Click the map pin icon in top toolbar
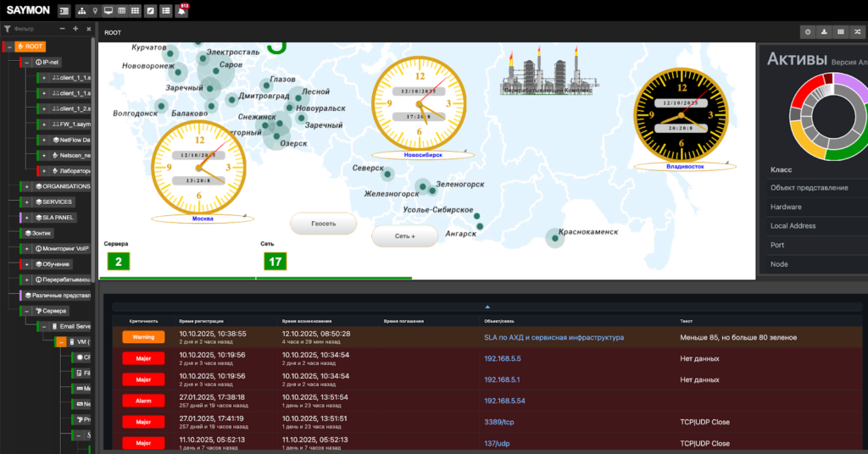868x454 pixels. [x=94, y=11]
